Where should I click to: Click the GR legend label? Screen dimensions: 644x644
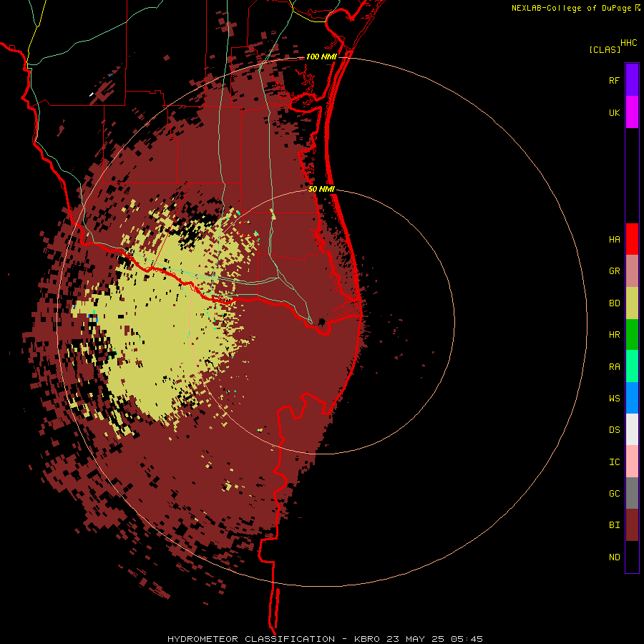[x=614, y=271]
